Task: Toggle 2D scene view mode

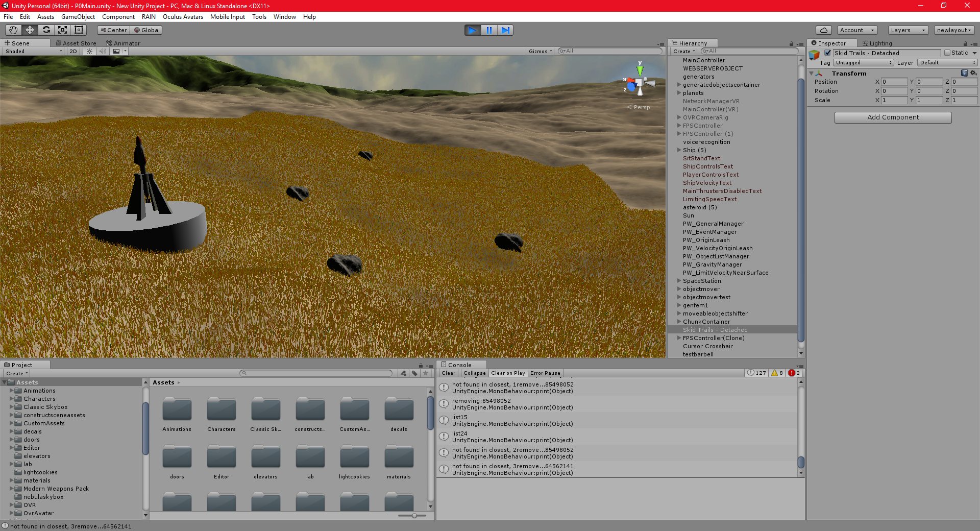Action: pos(73,51)
